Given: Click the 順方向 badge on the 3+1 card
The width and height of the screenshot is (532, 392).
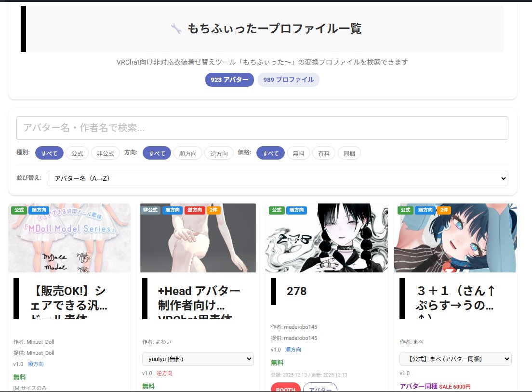Looking at the screenshot, I should coord(426,210).
